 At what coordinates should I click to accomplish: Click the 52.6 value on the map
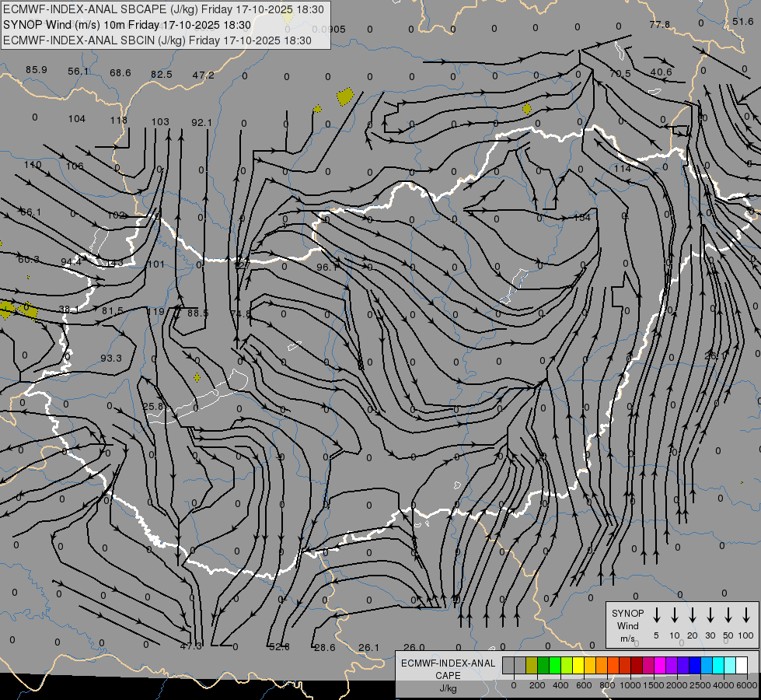pyautogui.click(x=279, y=647)
